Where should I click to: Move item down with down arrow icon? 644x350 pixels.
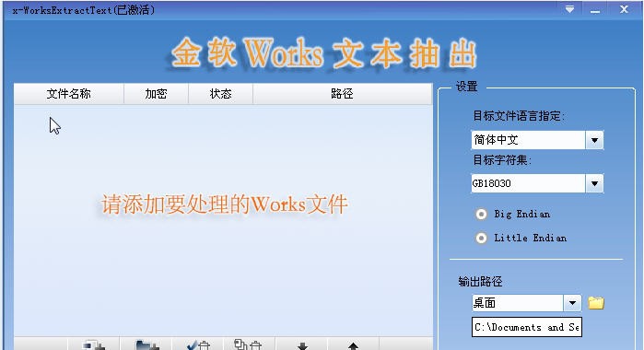tap(303, 346)
